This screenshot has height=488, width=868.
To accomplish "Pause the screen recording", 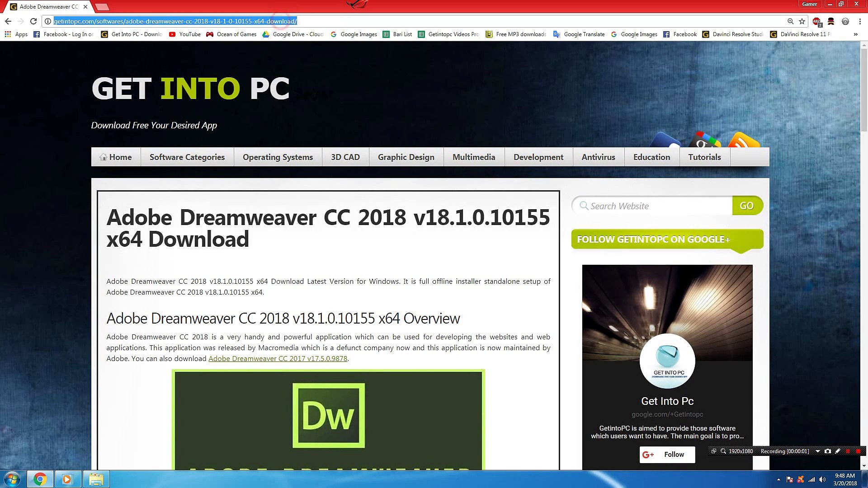I will 848,451.
